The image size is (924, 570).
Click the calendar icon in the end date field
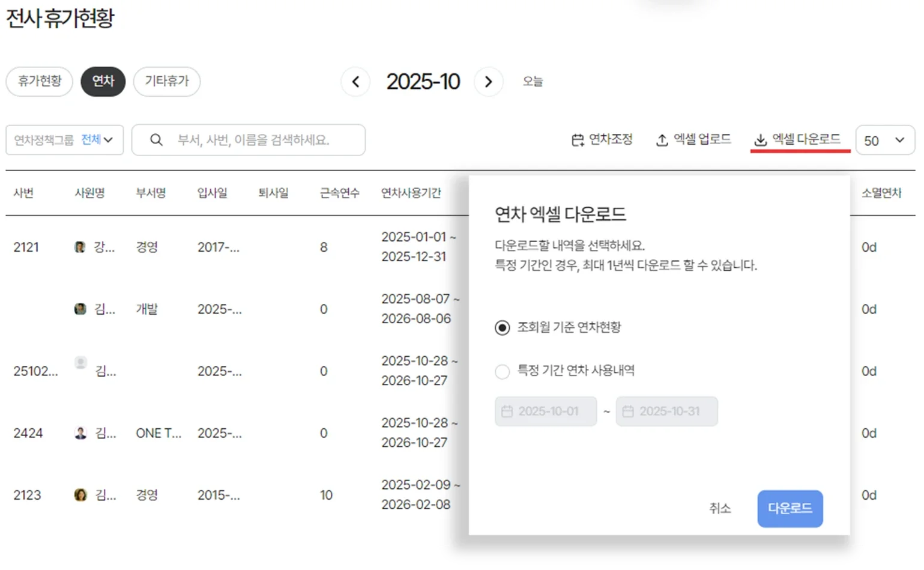629,411
